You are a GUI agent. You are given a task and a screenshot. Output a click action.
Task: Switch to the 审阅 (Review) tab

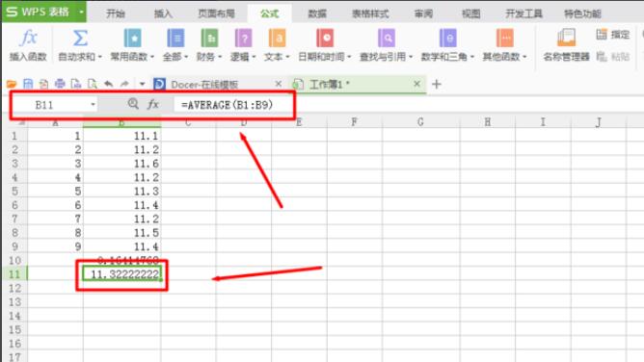point(423,13)
